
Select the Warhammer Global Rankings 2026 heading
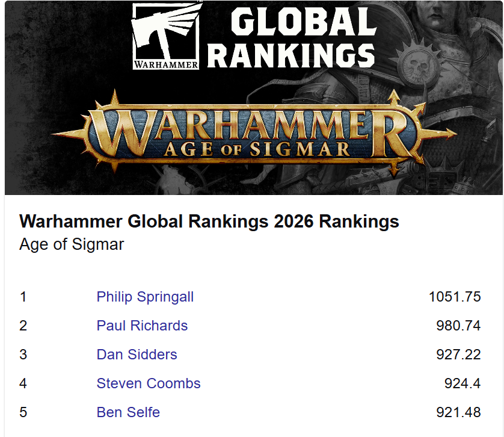(209, 222)
